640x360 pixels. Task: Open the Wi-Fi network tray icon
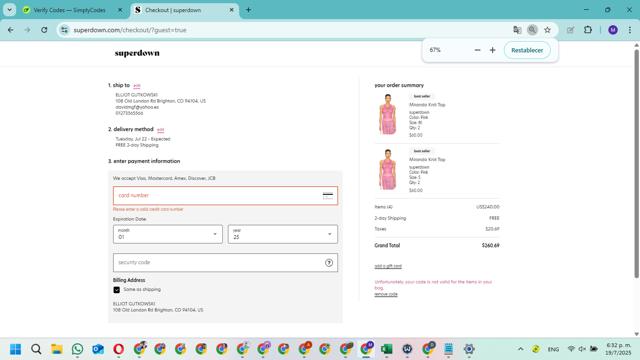[571, 349]
